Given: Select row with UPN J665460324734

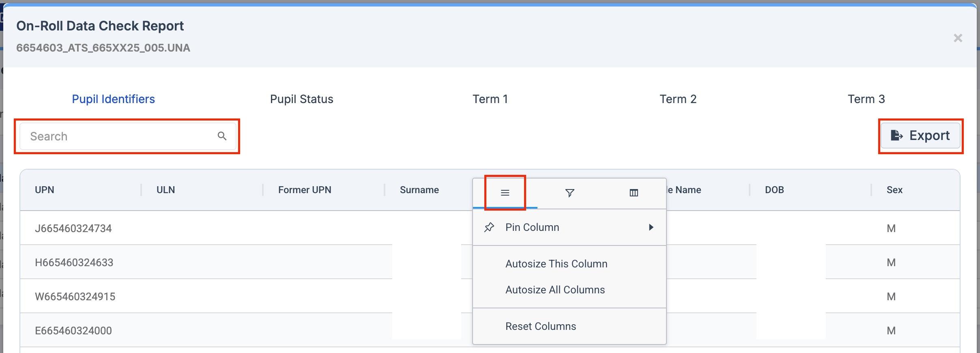Looking at the screenshot, I should (73, 228).
